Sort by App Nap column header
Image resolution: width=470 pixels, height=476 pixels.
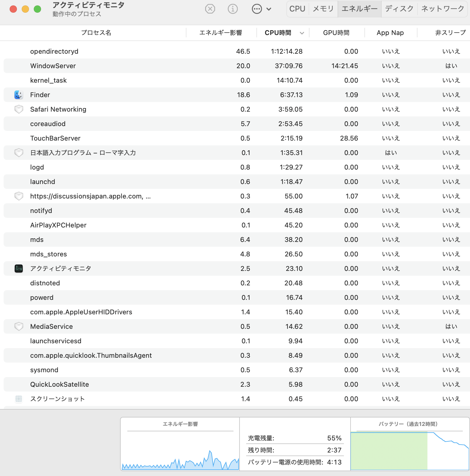click(x=390, y=33)
